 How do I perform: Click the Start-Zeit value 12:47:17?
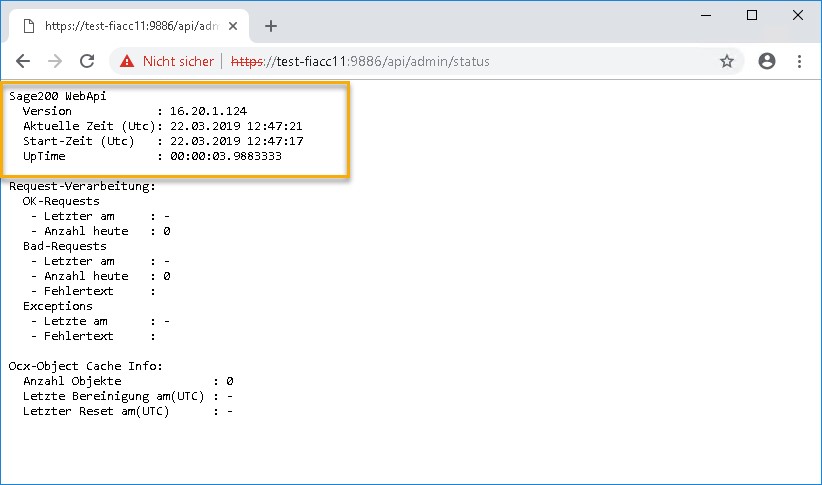[x=275, y=141]
